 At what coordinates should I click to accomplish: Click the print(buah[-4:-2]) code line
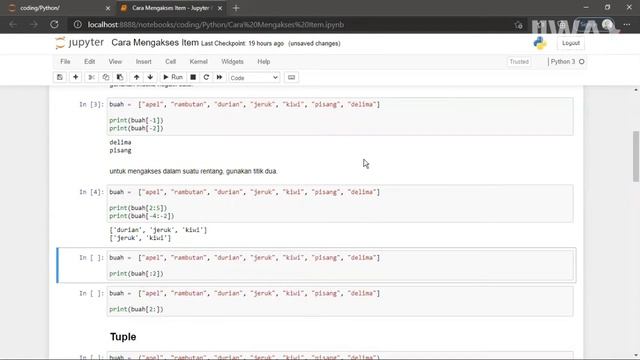[142, 216]
